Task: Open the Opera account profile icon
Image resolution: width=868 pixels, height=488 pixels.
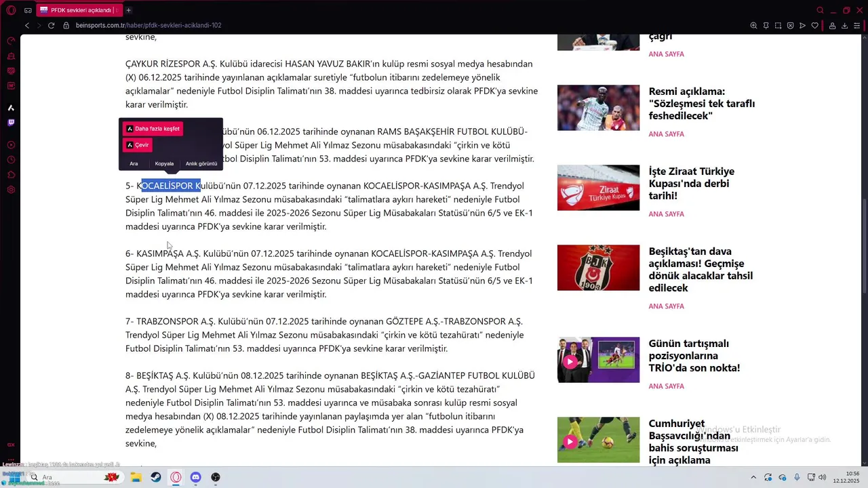Action: pyautogui.click(x=832, y=25)
